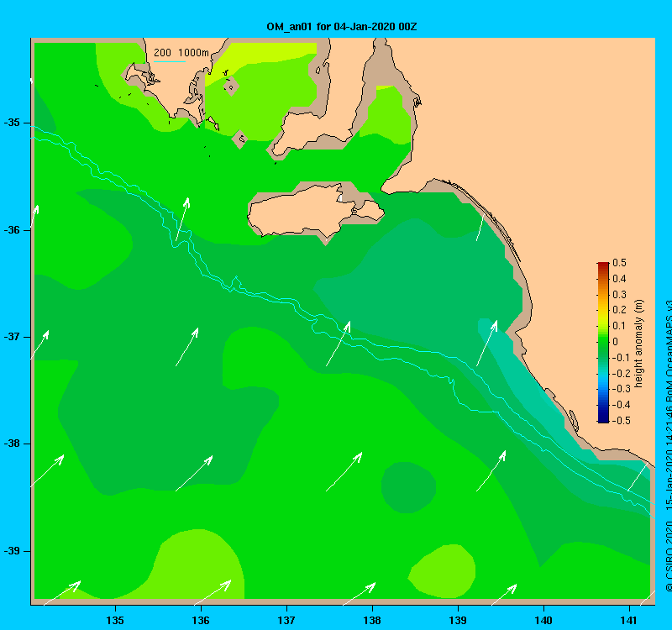The height and width of the screenshot is (630, 672).
Task: Click the '-0.2' colorbar tick label
Action: pyautogui.click(x=621, y=373)
